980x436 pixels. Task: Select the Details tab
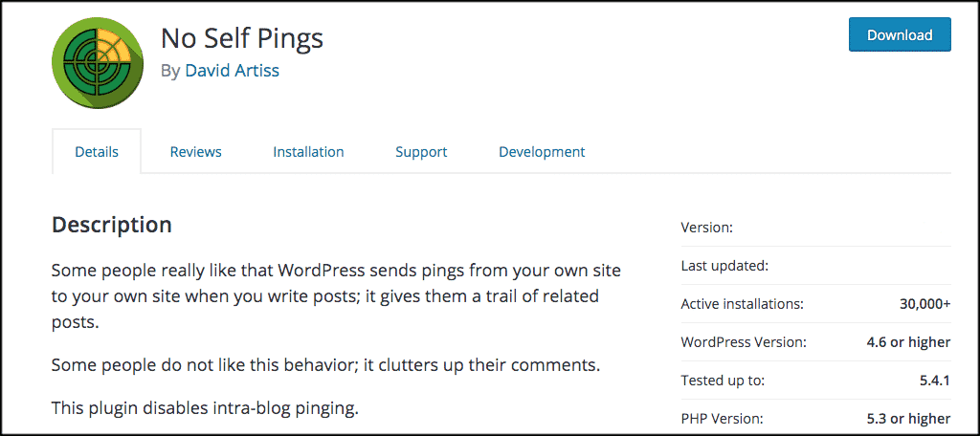click(x=97, y=152)
